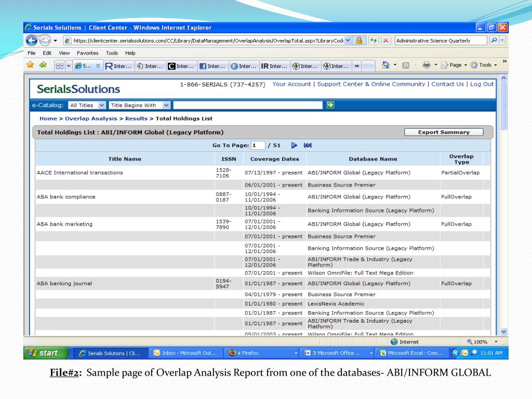This screenshot has height=399, width=532.
Task: Switch to Microsoft Excel taskbar item
Action: click(412, 353)
